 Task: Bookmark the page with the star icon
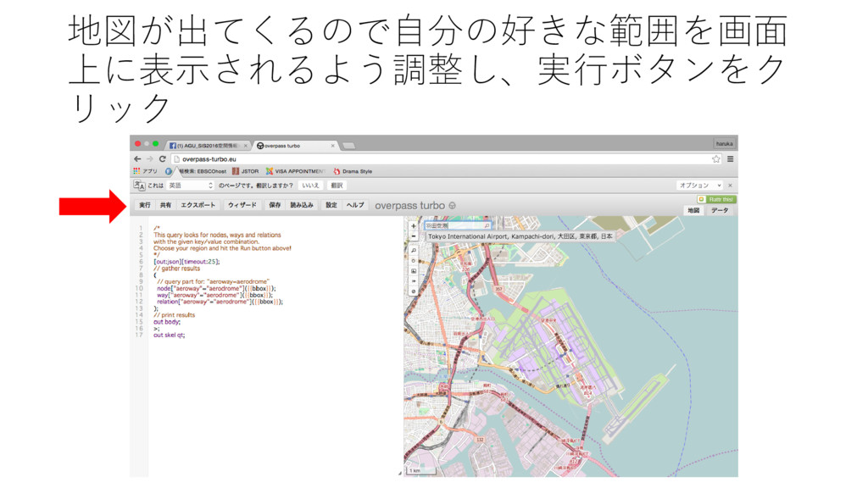click(x=715, y=158)
